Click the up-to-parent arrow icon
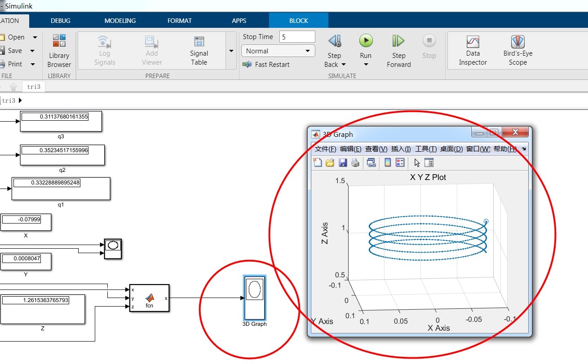This screenshot has height=364, width=588. pos(13,87)
